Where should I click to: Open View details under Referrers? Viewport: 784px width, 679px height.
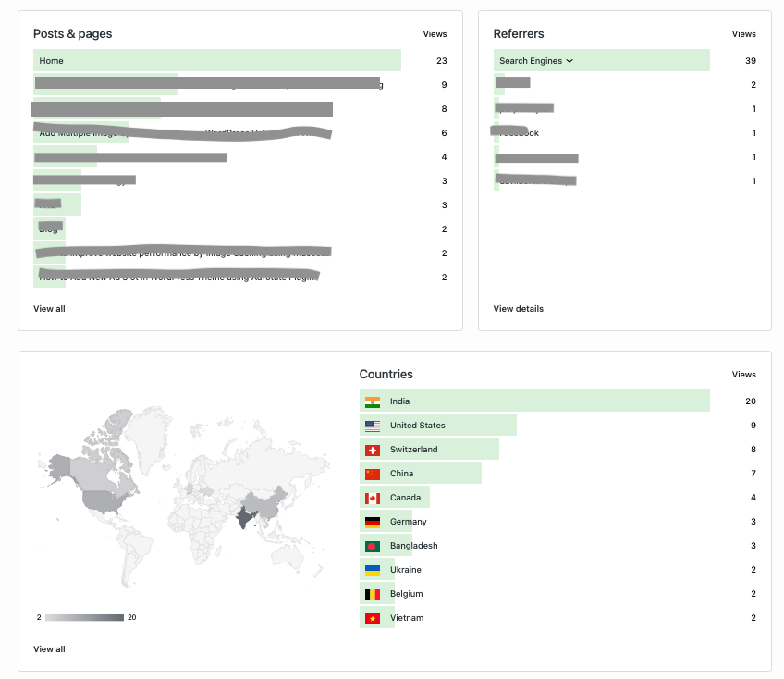pyautogui.click(x=518, y=309)
